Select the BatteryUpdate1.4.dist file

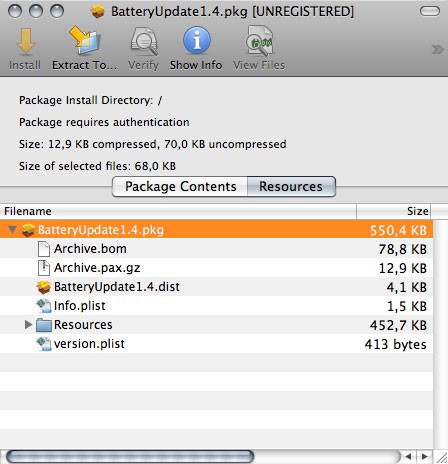click(x=216, y=287)
